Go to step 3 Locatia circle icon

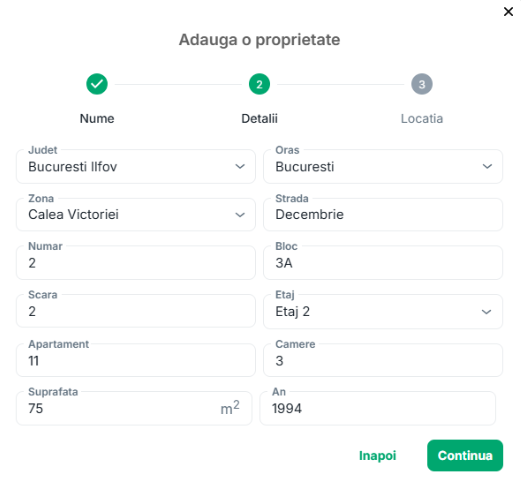pyautogui.click(x=422, y=84)
